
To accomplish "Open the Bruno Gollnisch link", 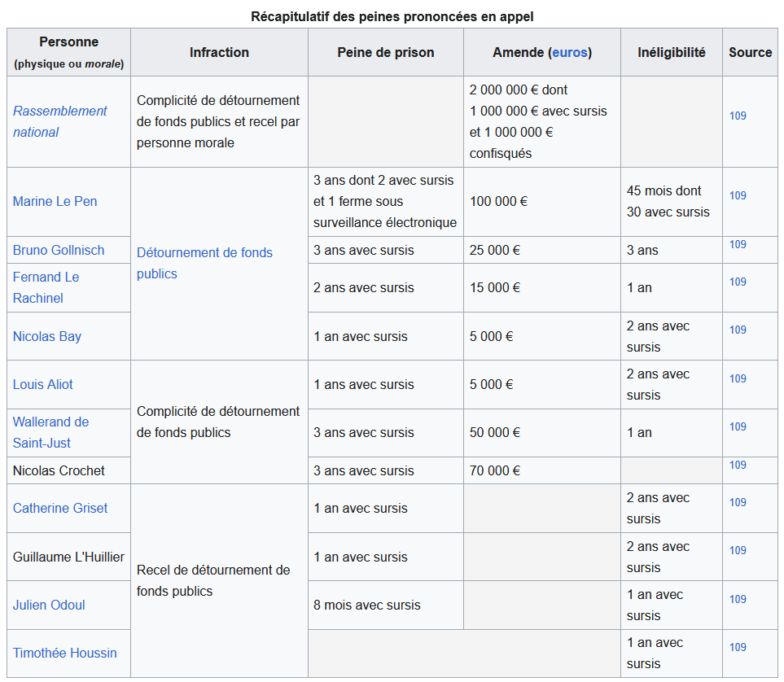I will tap(59, 250).
